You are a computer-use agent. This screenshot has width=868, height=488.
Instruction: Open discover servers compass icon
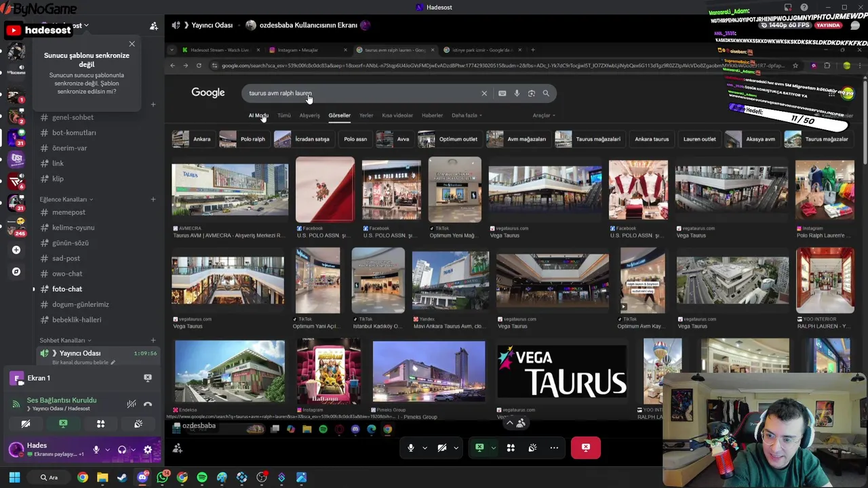point(16,272)
